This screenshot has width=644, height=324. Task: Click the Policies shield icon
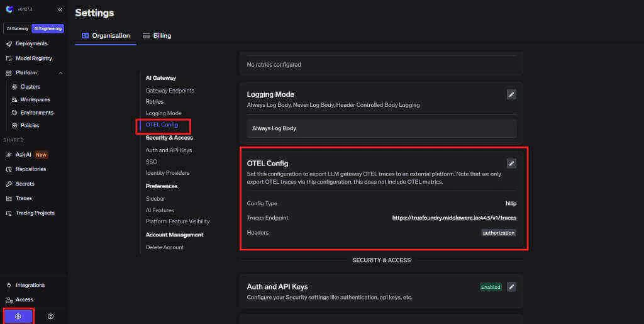pyautogui.click(x=14, y=126)
